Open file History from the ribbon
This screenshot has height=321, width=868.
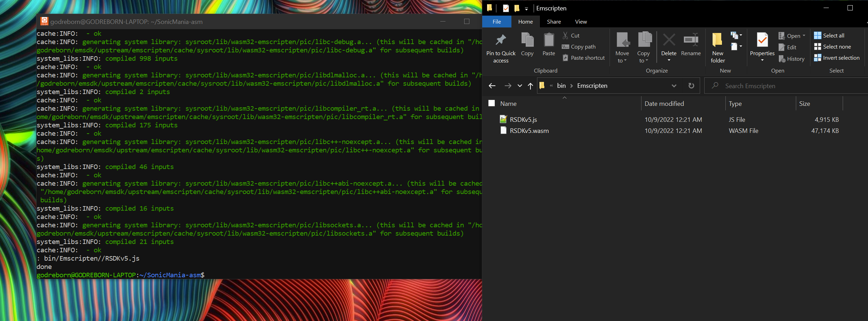click(x=791, y=59)
